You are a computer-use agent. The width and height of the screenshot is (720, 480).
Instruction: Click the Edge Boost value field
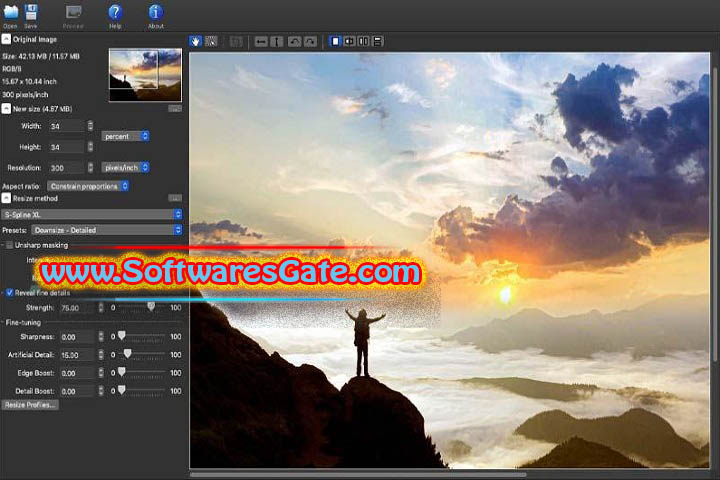pos(78,373)
